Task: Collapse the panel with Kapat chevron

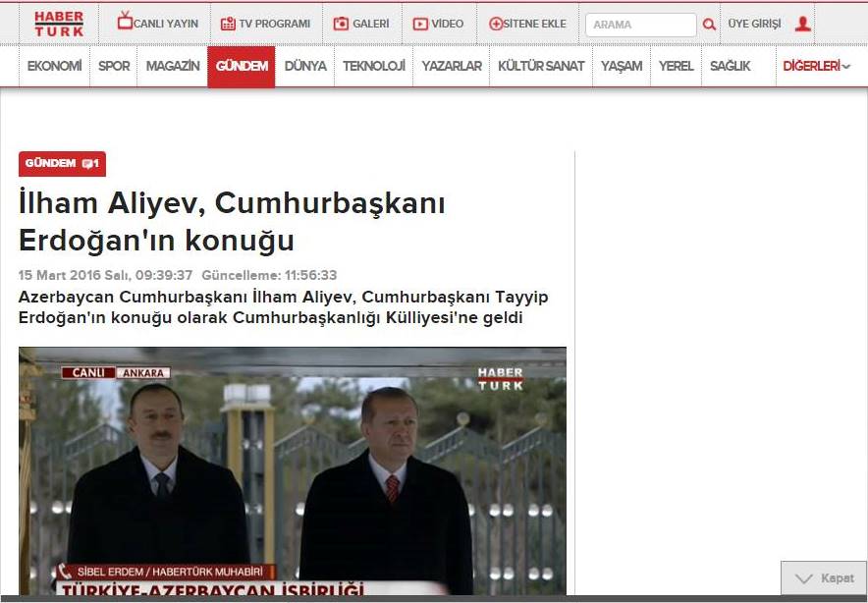Action: pyautogui.click(x=804, y=578)
